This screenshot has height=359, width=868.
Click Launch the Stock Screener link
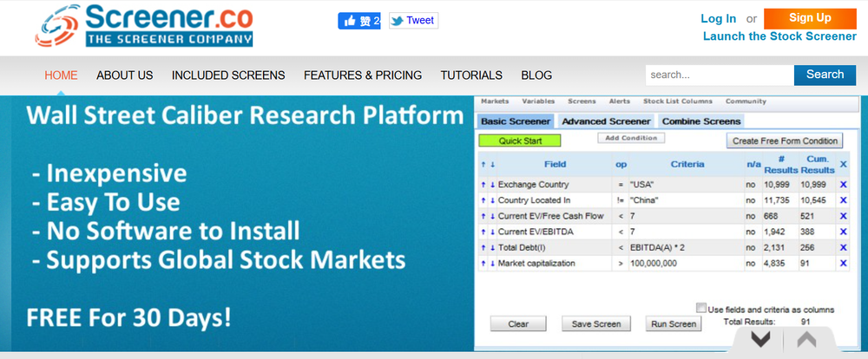pos(779,36)
